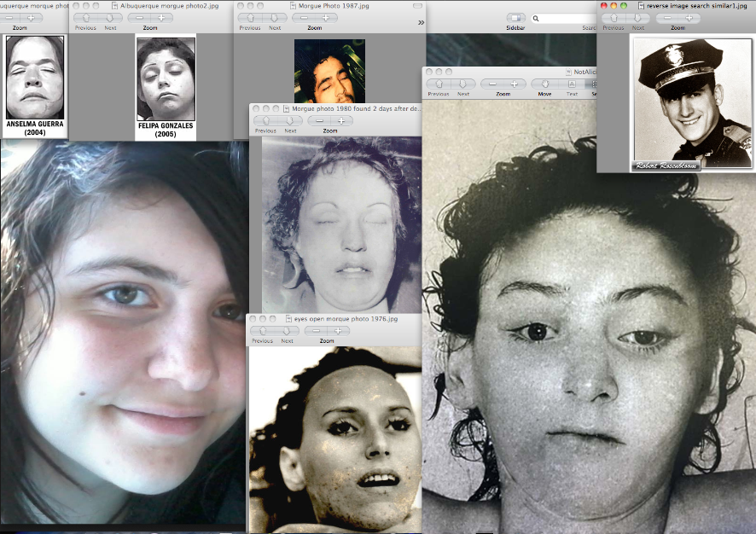
Task: Zoom out in Morgue Photo 1987 window
Action: [304, 18]
